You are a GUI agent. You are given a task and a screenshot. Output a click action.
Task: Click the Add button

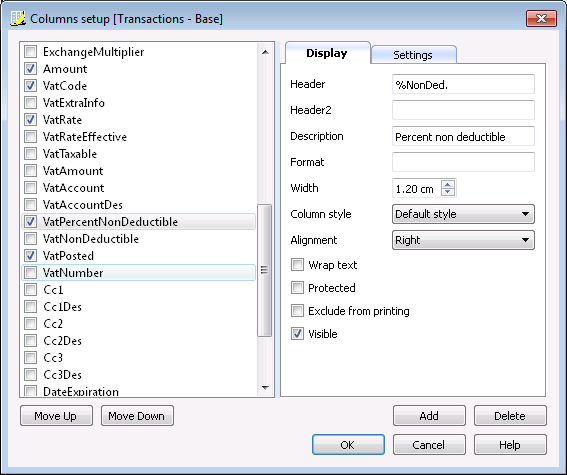click(429, 416)
